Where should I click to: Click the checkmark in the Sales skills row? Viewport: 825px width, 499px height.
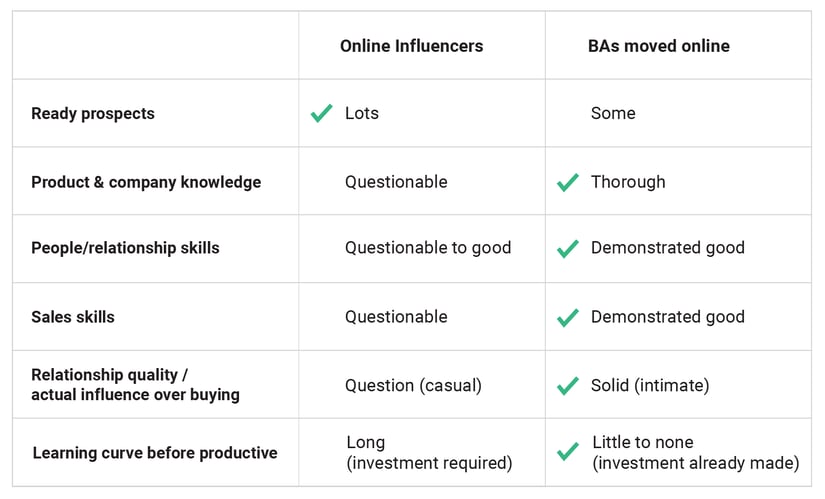click(x=568, y=317)
